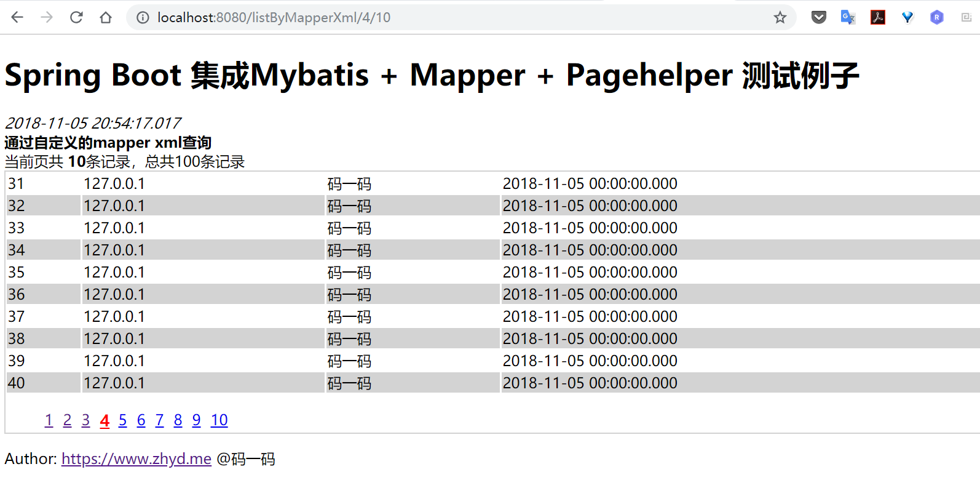This screenshot has width=980, height=488.
Task: Click the '通过自定义的mapper xml查询' subtitle
Action: (108, 143)
